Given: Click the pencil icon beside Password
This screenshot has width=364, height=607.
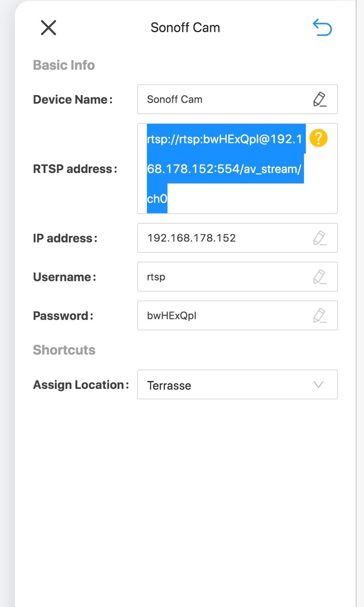Looking at the screenshot, I should (x=320, y=315).
